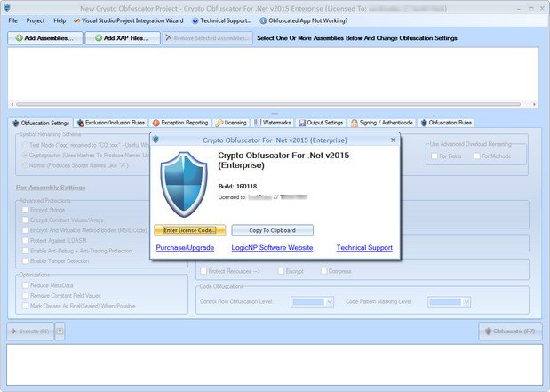
Task: Click Obfuscated App Not Working help item
Action: [304, 20]
